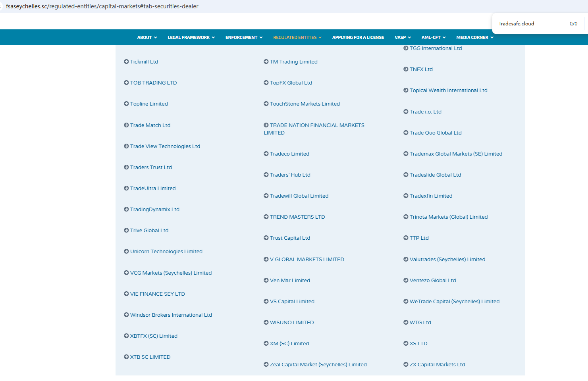The width and height of the screenshot is (588, 381).
Task: Select Trademax Global Markets (SE) Limited
Action: (x=456, y=154)
